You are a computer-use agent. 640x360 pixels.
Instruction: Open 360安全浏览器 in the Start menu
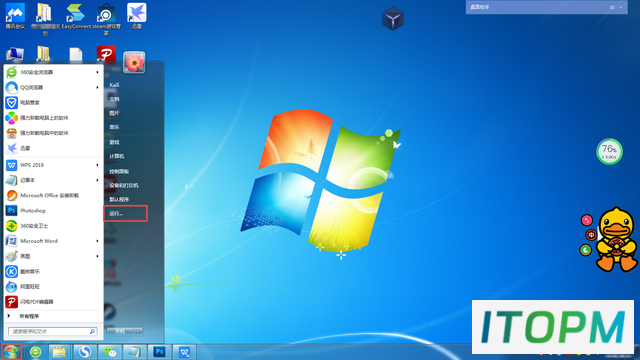tap(53, 72)
